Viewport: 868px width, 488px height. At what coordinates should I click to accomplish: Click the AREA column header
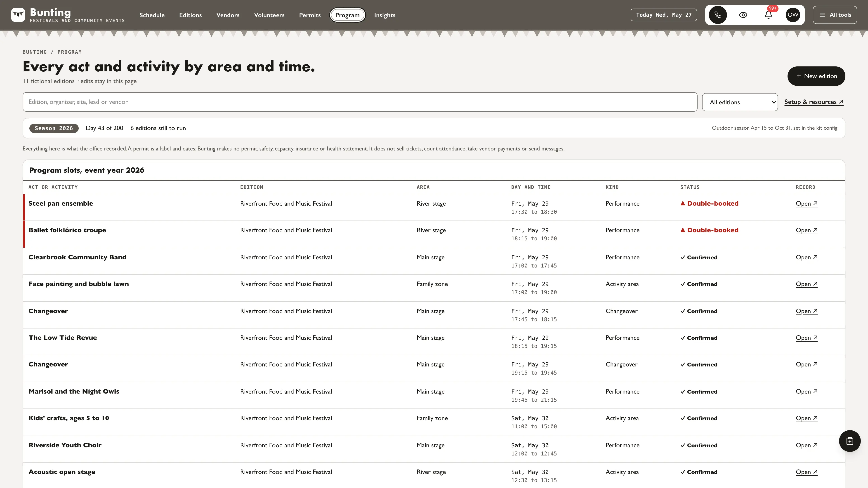pos(423,187)
